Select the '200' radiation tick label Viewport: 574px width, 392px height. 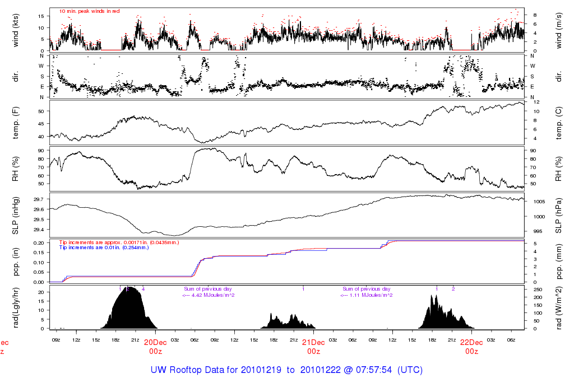coord(538,297)
